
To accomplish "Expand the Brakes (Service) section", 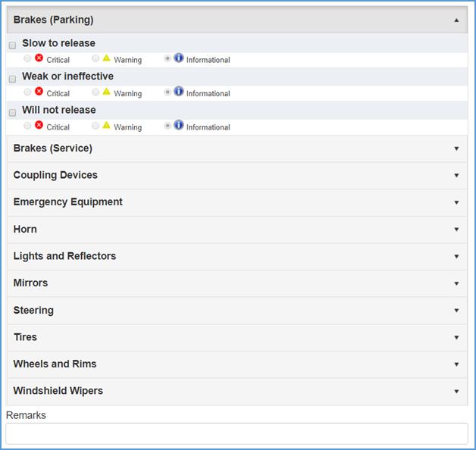I will click(456, 148).
